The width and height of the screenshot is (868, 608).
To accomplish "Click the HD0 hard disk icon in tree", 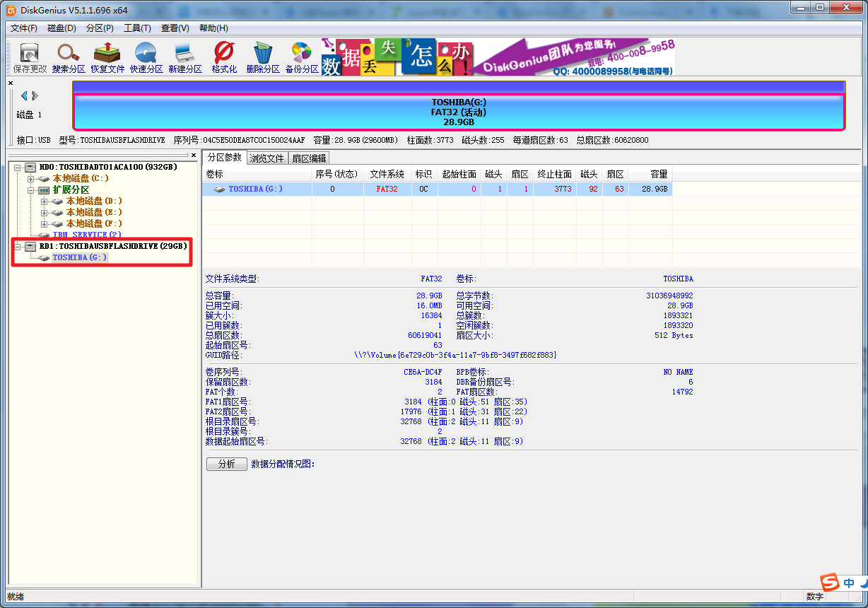I will coord(30,167).
